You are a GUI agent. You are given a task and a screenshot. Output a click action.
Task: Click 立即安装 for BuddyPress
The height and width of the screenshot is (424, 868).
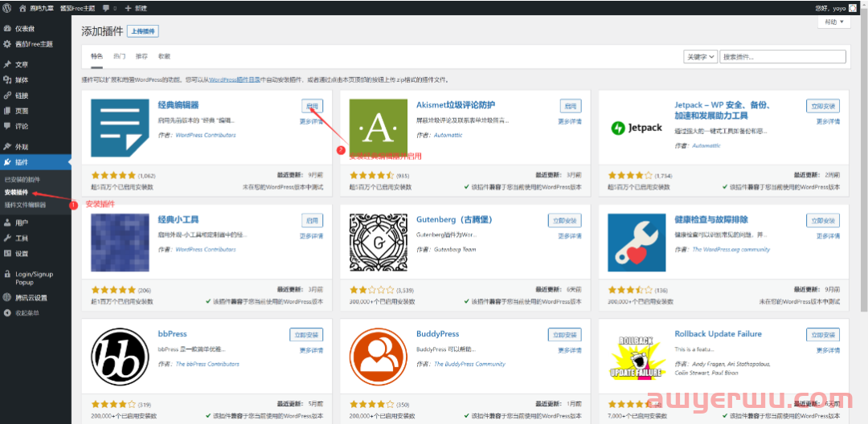pyautogui.click(x=565, y=334)
